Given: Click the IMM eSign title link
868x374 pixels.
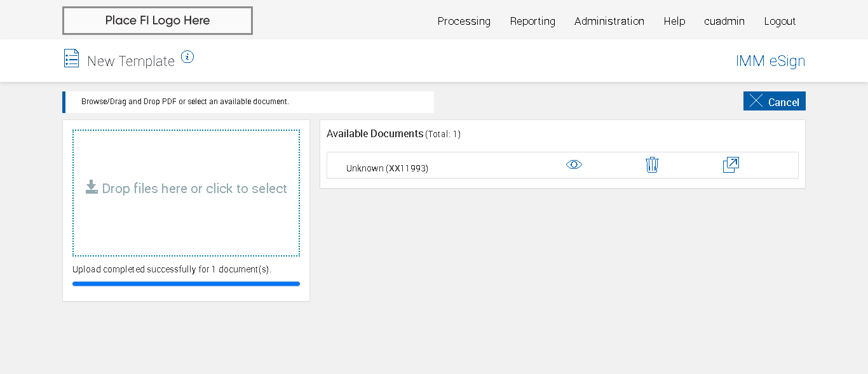Looking at the screenshot, I should (x=770, y=61).
